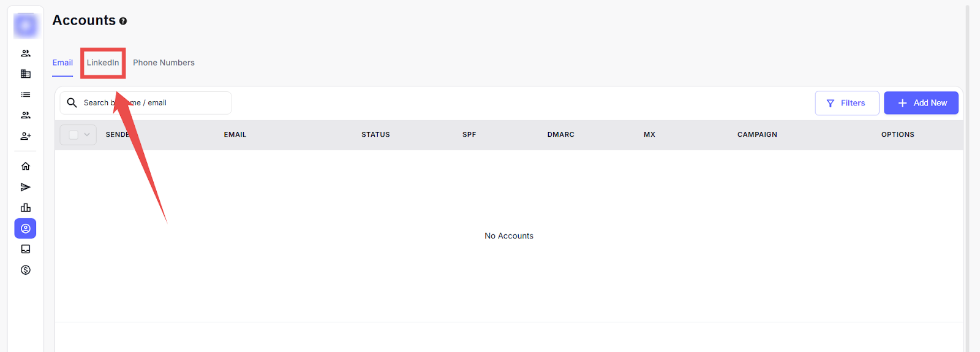
Task: Click the Add New button
Action: [921, 103]
